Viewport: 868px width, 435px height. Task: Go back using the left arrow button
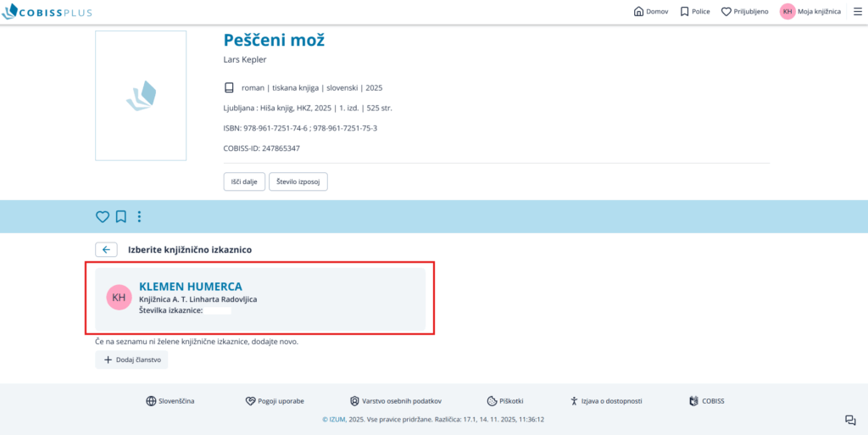(x=106, y=249)
